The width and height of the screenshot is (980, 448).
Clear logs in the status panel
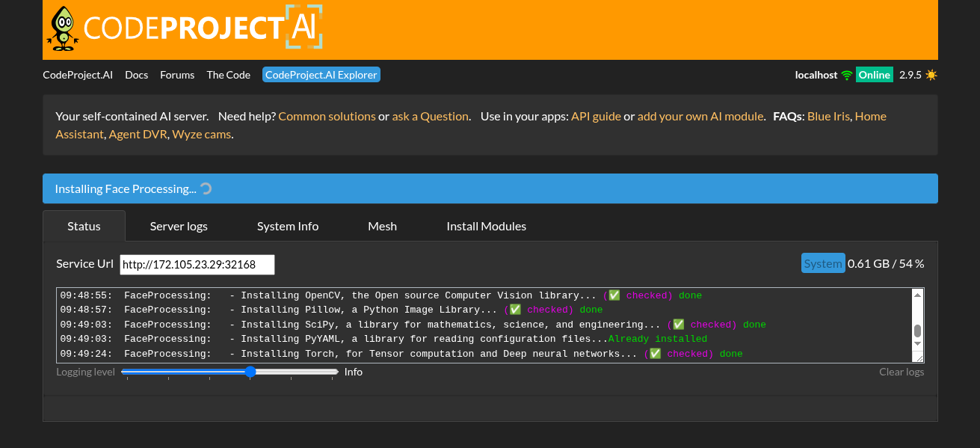click(x=901, y=372)
